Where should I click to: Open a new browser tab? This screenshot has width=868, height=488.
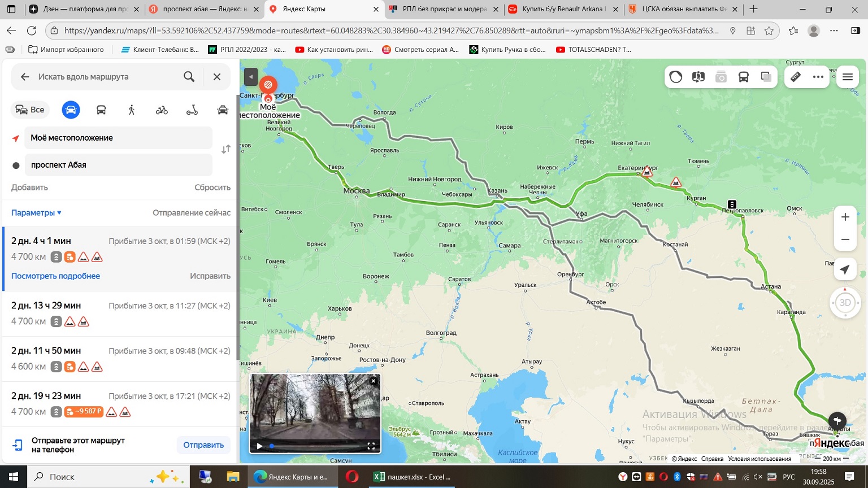pos(753,9)
